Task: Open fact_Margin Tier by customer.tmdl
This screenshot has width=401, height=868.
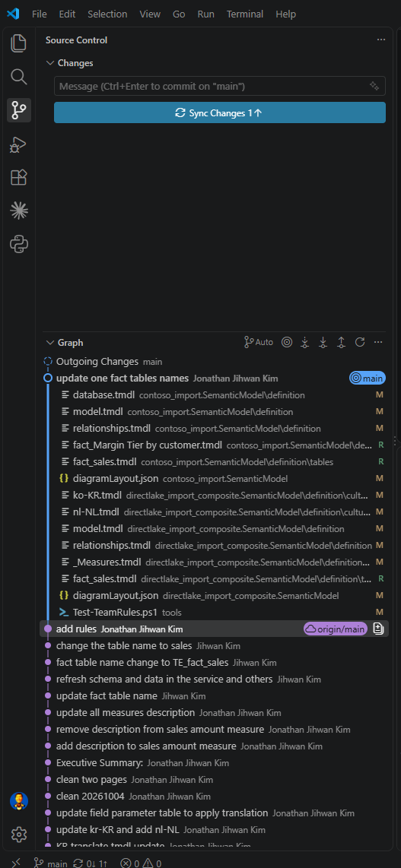Action: (215, 445)
